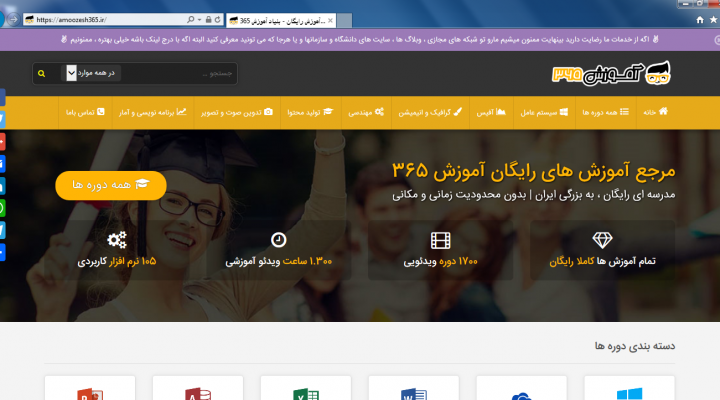
Task: Click the address bar search magnifier icon
Action: (x=190, y=20)
